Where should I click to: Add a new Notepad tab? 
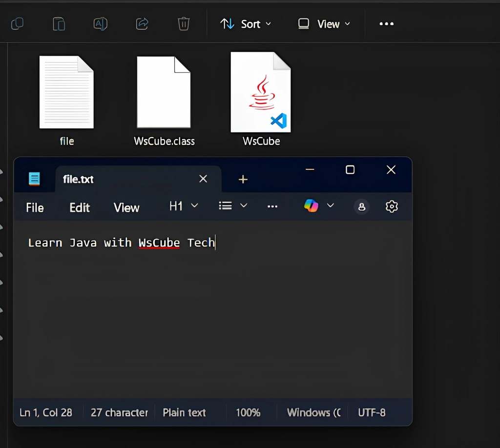pos(243,180)
